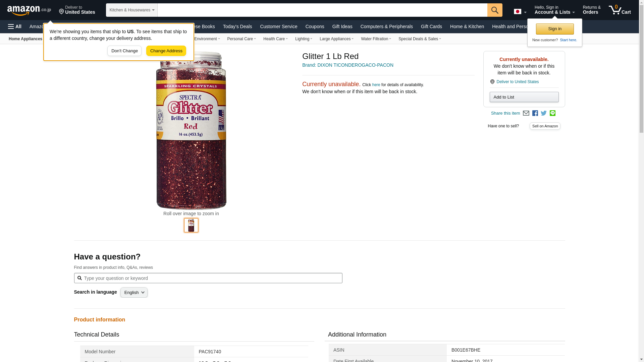Screen dimensions: 644x362
Task: Open the Japan flag language selector
Action: 520,12
